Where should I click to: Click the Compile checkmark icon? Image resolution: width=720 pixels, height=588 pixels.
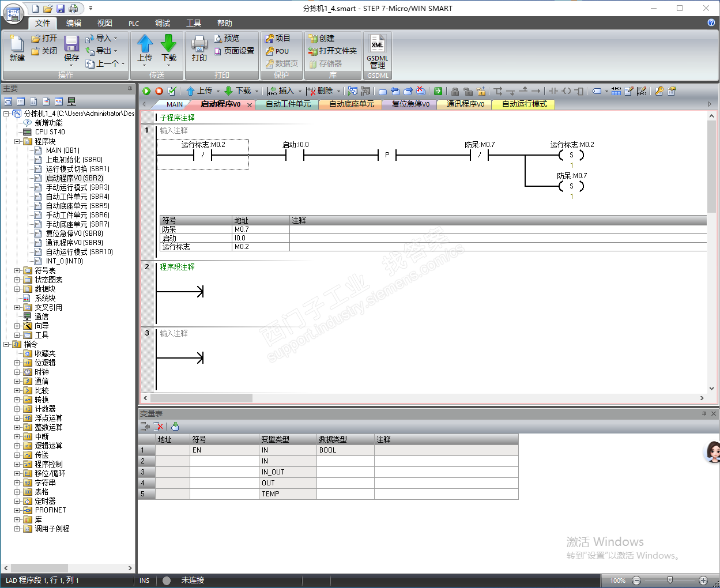click(172, 91)
